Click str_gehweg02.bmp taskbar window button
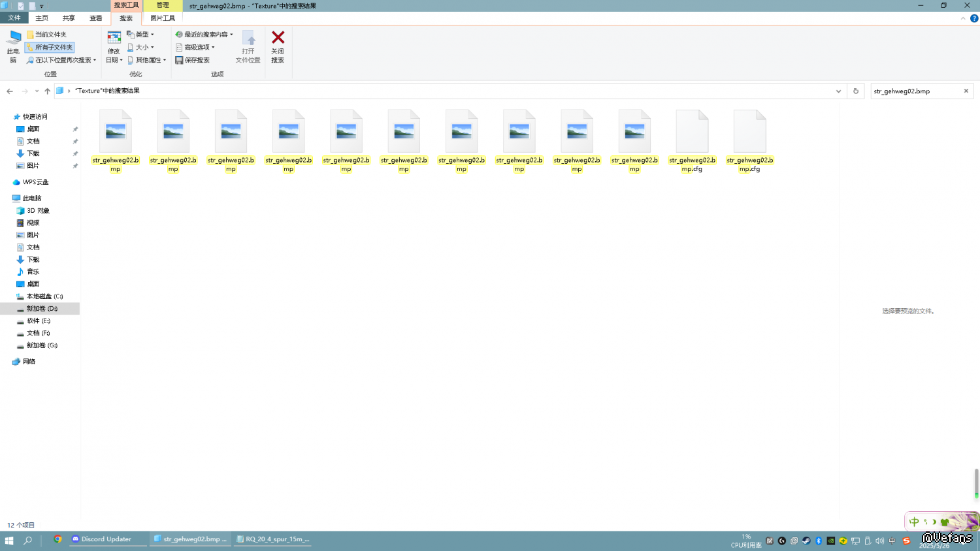The image size is (980, 551). pos(191,540)
